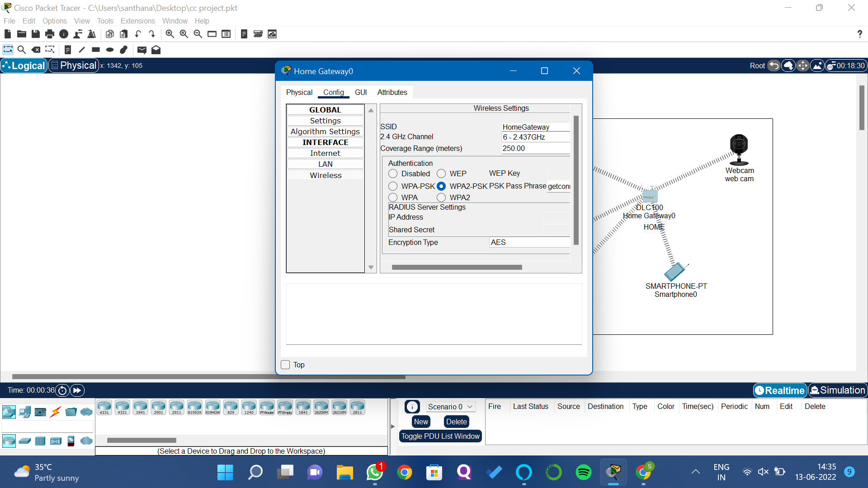Click the Add Simple PDU envelope icon

pos(142,50)
